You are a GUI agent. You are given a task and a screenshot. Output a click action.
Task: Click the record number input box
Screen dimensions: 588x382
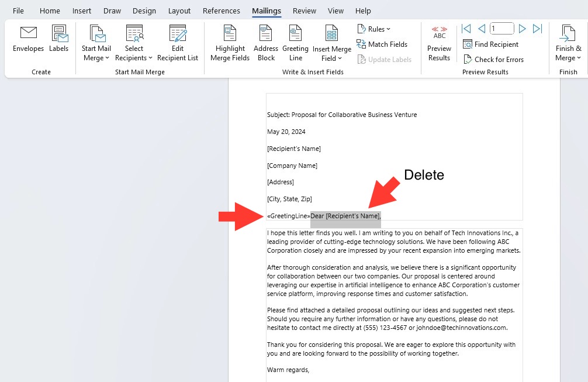501,29
